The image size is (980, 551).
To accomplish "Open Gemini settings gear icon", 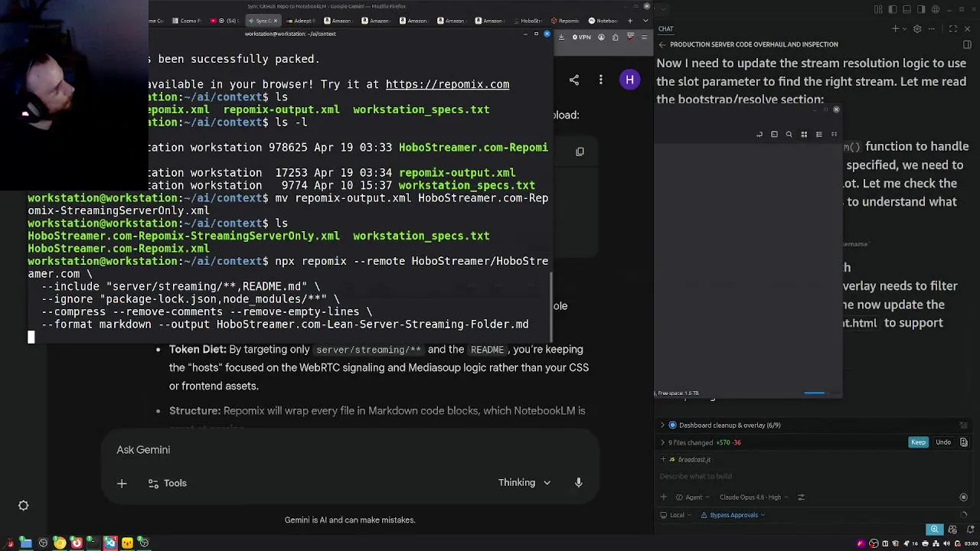I will (24, 506).
